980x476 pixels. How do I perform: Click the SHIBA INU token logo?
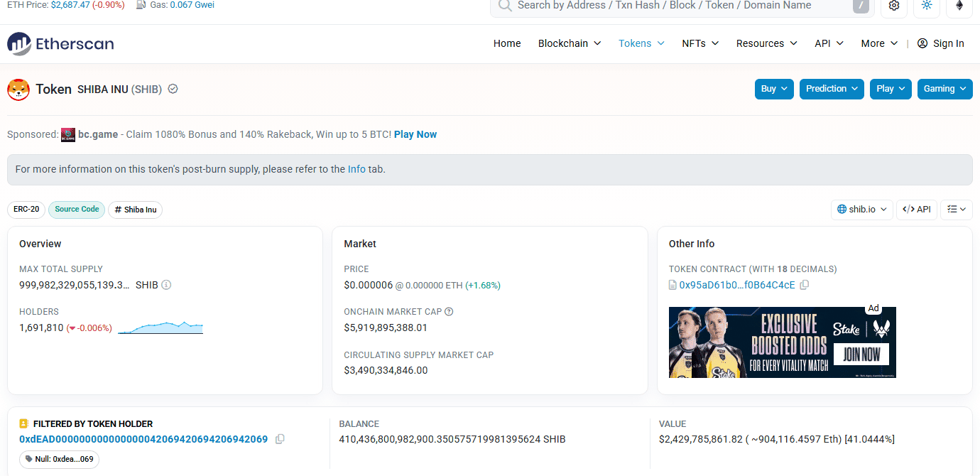click(18, 90)
